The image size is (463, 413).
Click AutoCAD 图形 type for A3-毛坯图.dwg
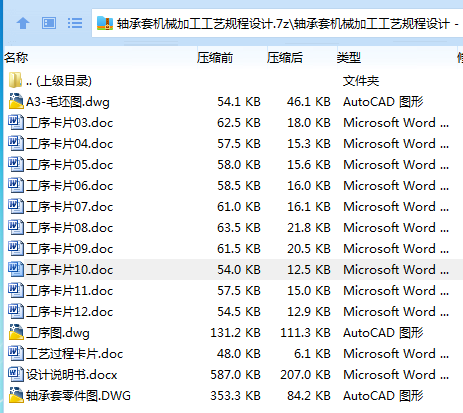coord(383,102)
